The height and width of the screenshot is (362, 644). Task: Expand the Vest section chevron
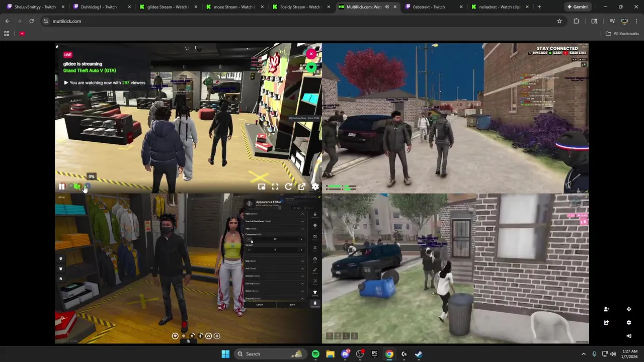click(302, 229)
